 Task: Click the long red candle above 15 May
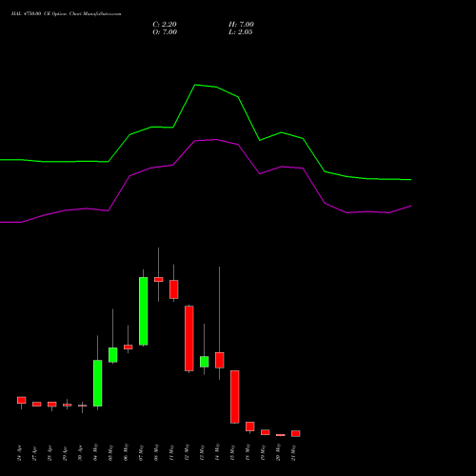tap(235, 397)
